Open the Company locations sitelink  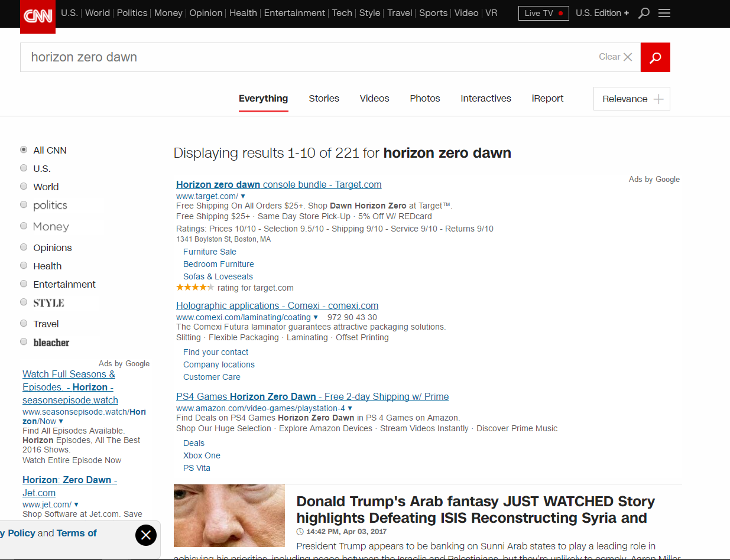[219, 364]
